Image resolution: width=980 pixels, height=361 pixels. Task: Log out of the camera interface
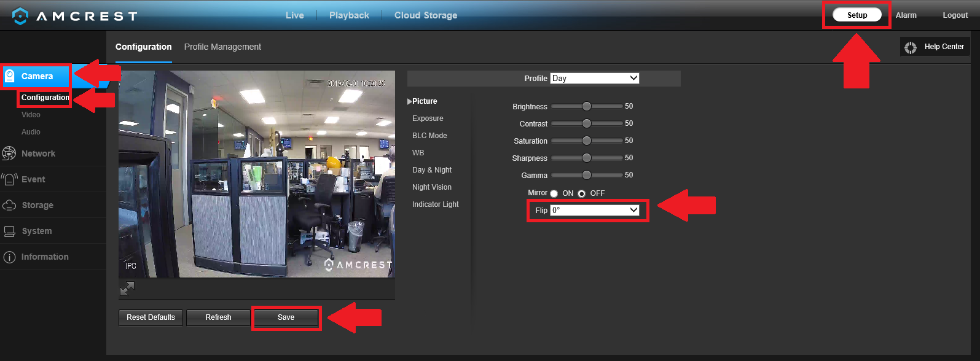point(955,15)
